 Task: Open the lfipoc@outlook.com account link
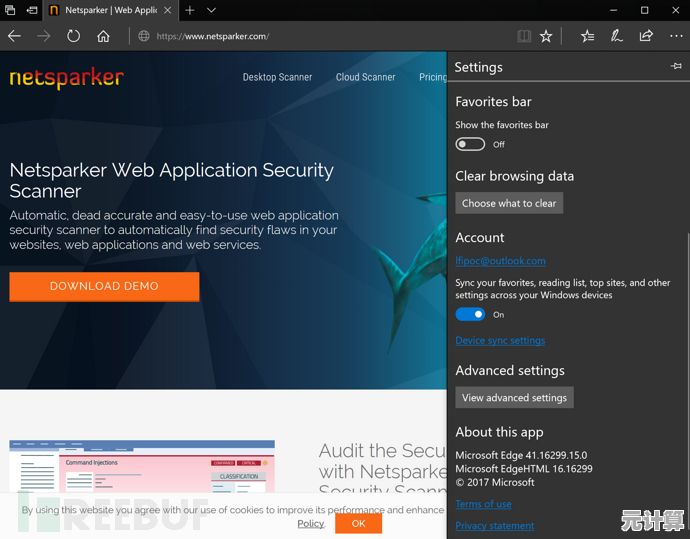(x=500, y=261)
